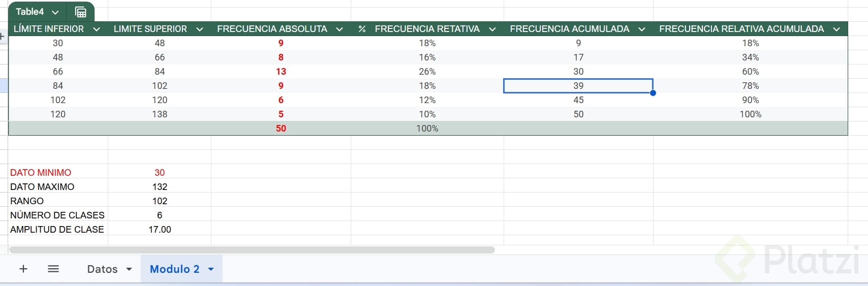Switch to the Datos sheet tab

[102, 269]
